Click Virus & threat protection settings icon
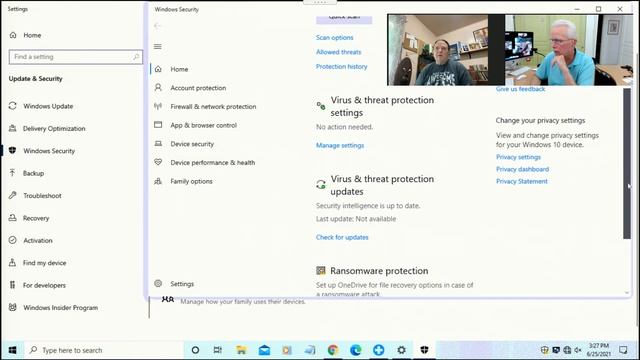 [x=321, y=106]
